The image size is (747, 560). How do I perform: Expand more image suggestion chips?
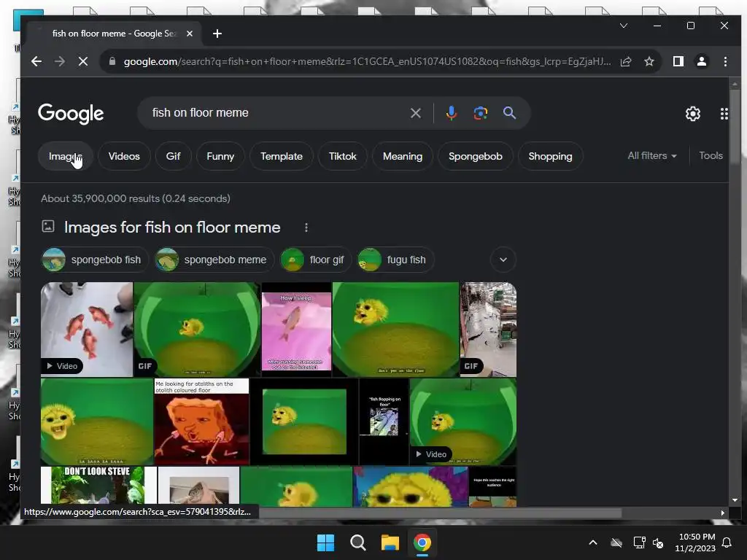click(x=503, y=260)
